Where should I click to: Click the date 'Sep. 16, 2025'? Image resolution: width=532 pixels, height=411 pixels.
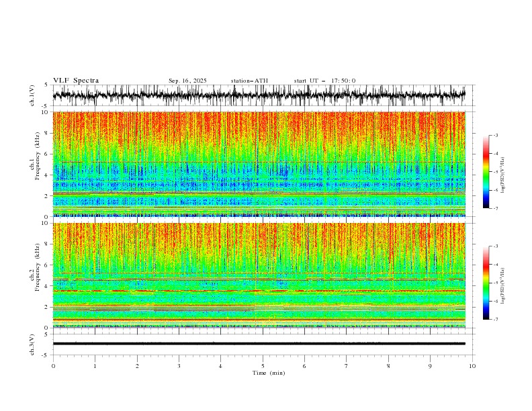187,81
